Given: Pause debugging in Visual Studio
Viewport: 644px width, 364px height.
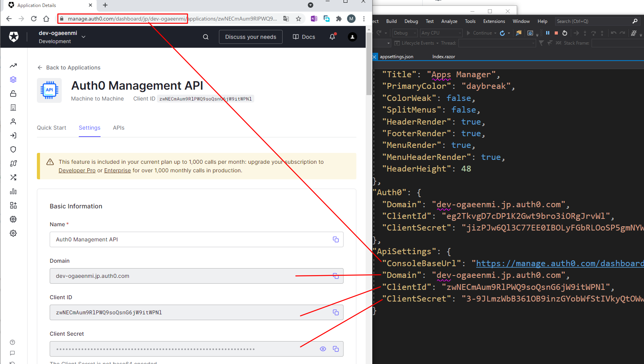Looking at the screenshot, I should point(548,33).
